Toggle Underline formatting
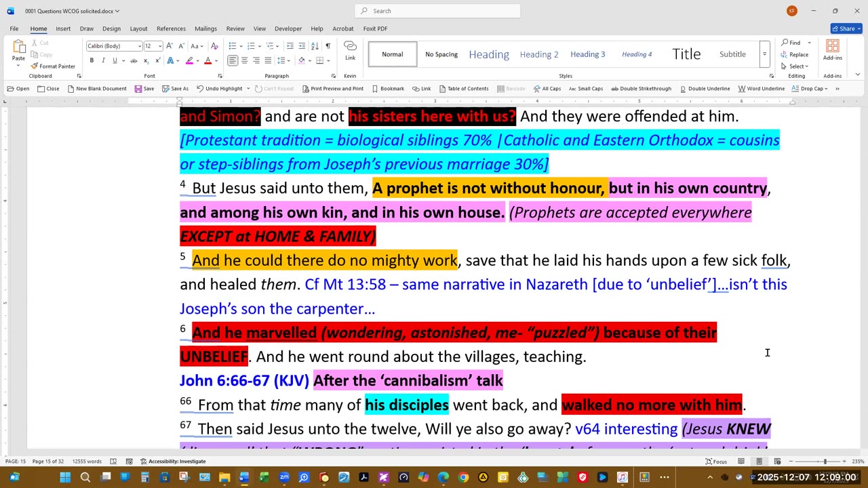Viewport: 868px width, 488px height. (x=115, y=60)
